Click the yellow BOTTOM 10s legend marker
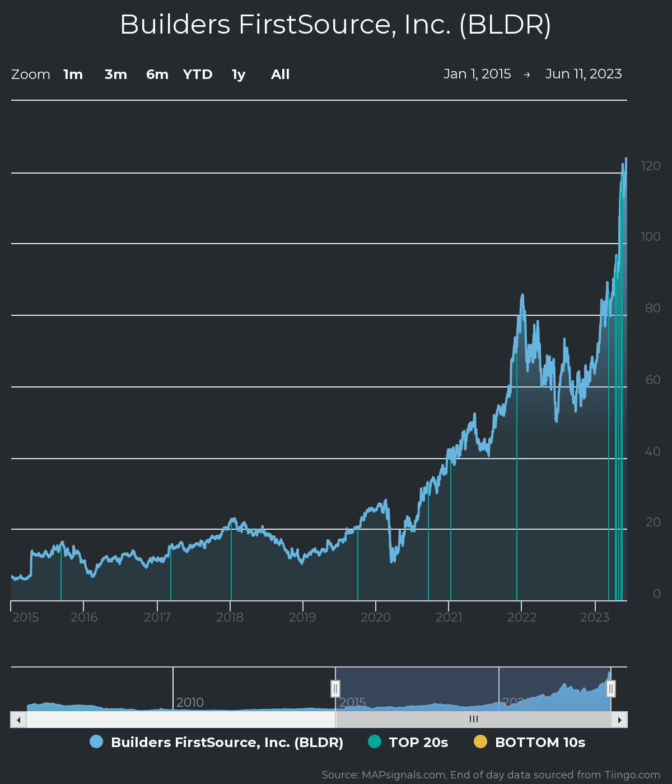The height and width of the screenshot is (784, 672). (x=480, y=742)
